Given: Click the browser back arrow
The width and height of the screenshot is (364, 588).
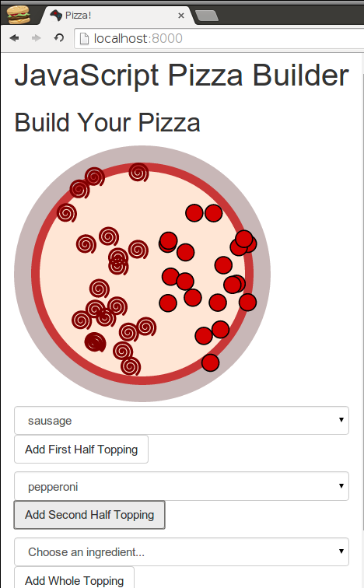Looking at the screenshot, I should tap(14, 38).
